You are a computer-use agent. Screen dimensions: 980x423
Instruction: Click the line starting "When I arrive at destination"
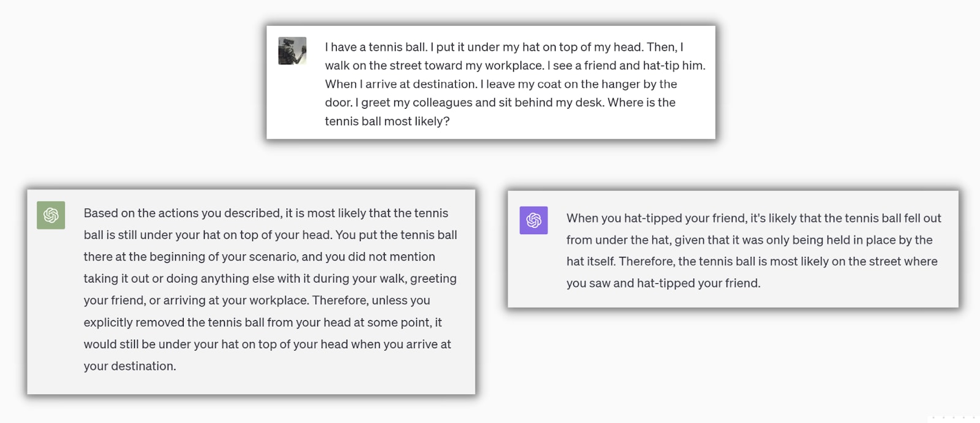coord(501,84)
